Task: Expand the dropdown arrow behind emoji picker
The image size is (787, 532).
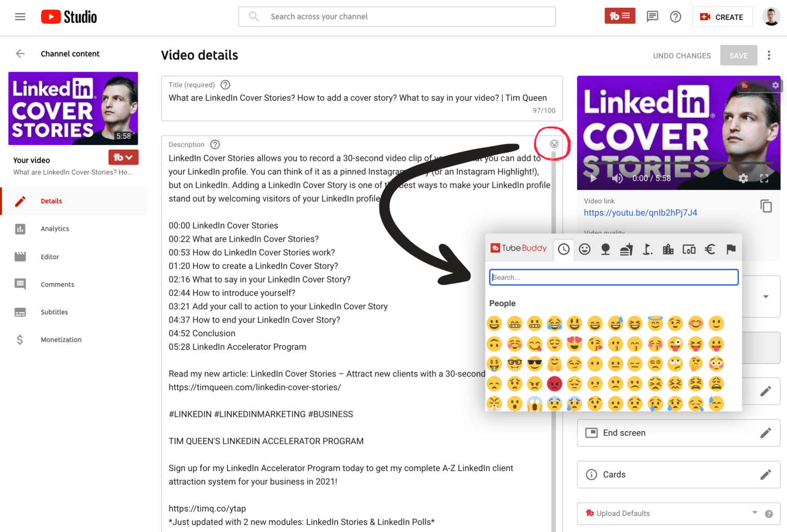Action: 766,297
